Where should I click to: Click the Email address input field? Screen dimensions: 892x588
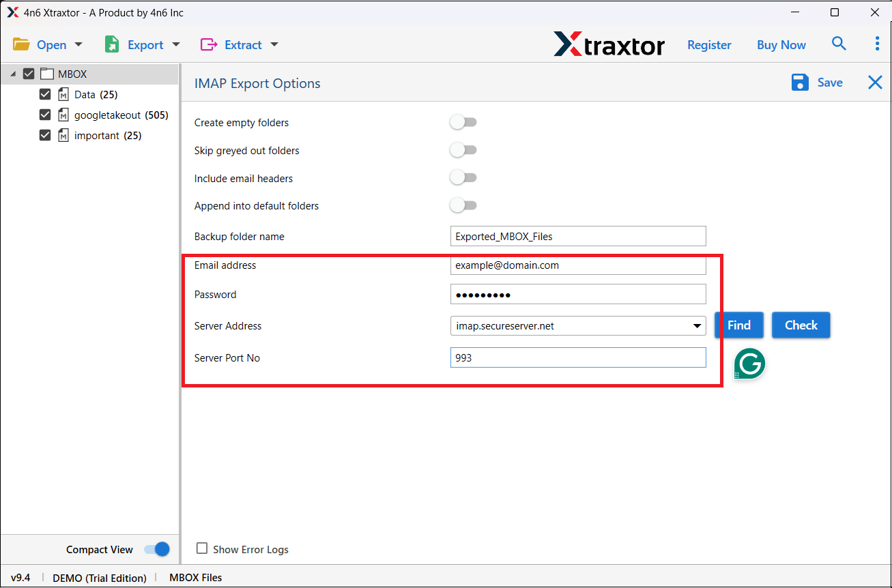(578, 265)
